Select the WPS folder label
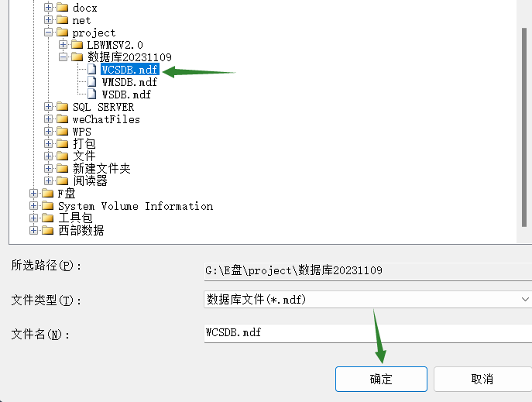 click(82, 132)
